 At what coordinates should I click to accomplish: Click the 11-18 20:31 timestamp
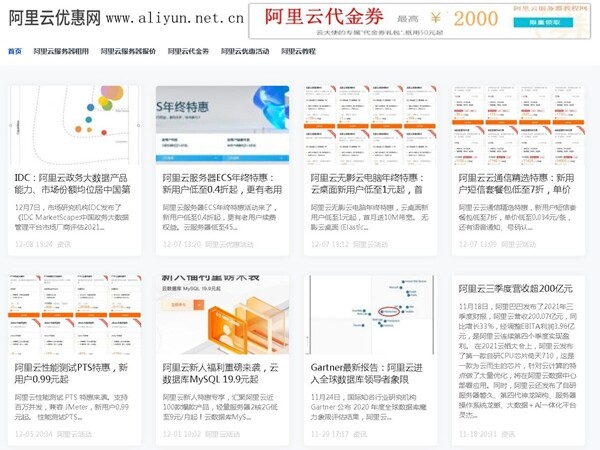(x=478, y=434)
